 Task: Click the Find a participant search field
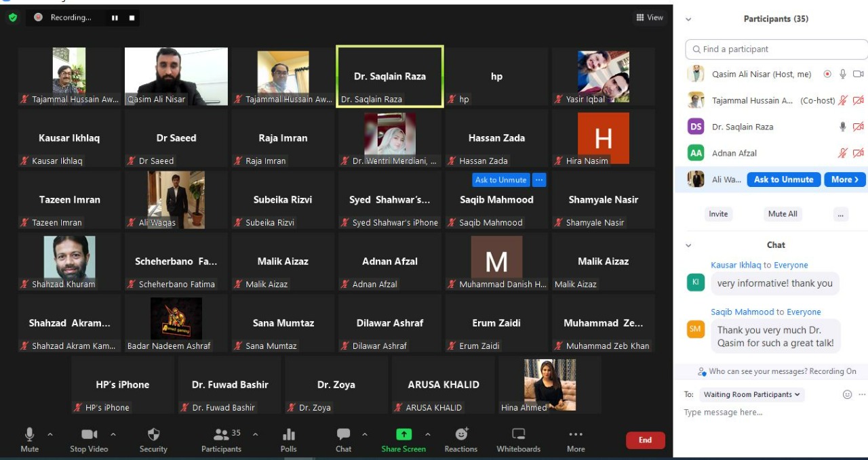pyautogui.click(x=776, y=49)
